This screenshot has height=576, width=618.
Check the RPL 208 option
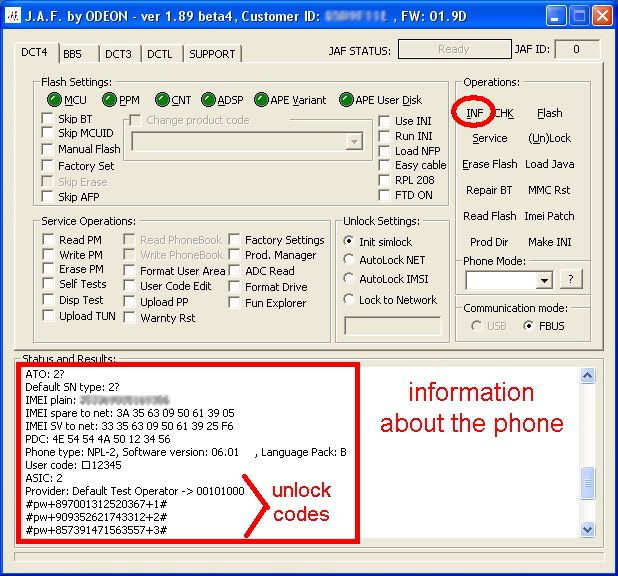[384, 180]
